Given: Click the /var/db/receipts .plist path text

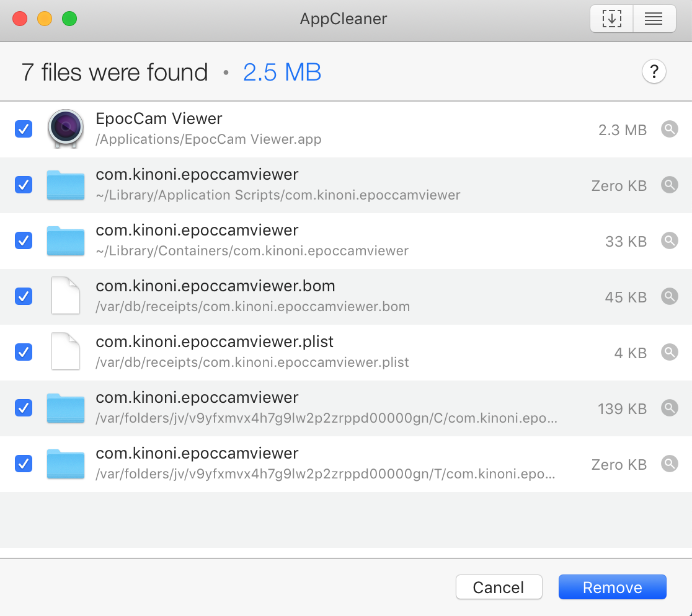Looking at the screenshot, I should (252, 363).
